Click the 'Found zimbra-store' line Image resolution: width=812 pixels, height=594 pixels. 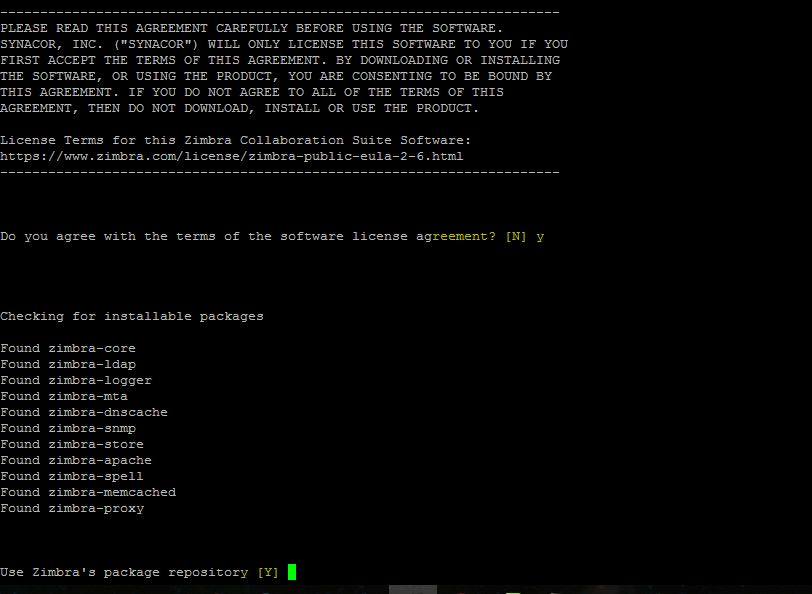tap(72, 444)
